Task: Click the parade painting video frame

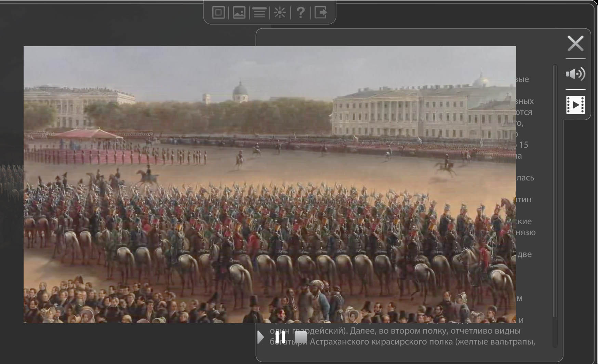Action: [x=269, y=185]
